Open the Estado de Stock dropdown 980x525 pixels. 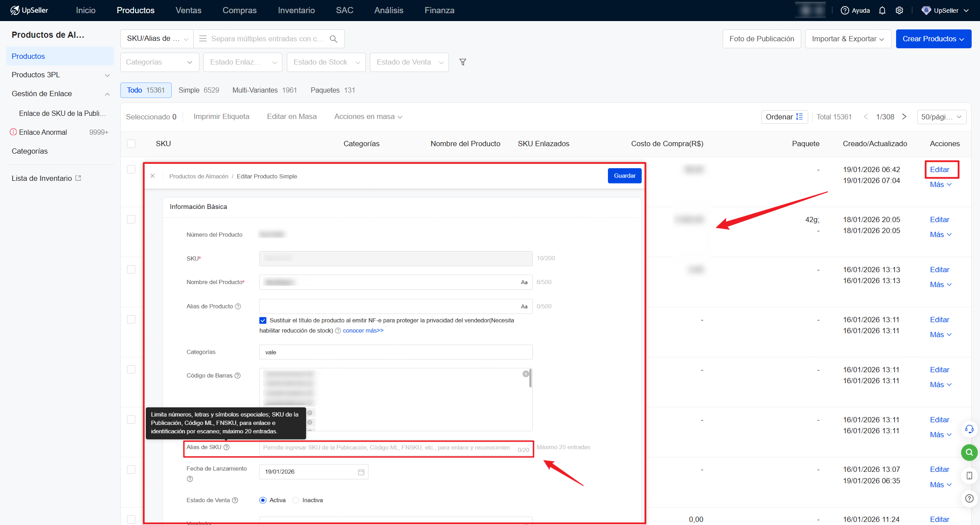[326, 62]
